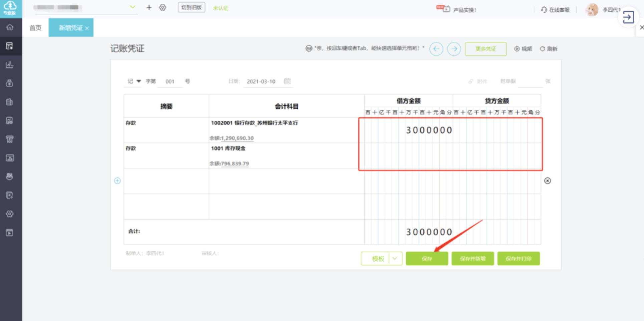The height and width of the screenshot is (321, 644).
Task: Open the home icon in sidebar
Action: point(10,27)
